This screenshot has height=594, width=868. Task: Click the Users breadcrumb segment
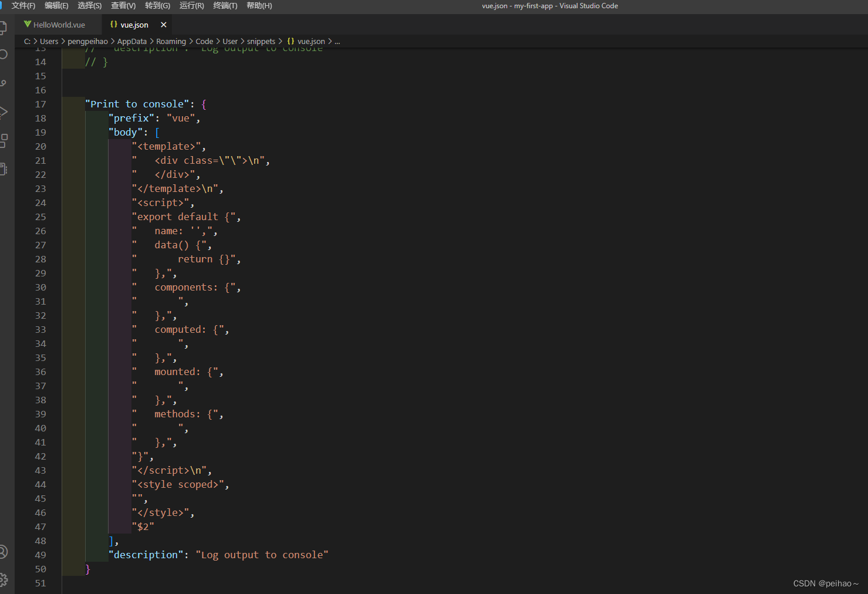pyautogui.click(x=49, y=41)
